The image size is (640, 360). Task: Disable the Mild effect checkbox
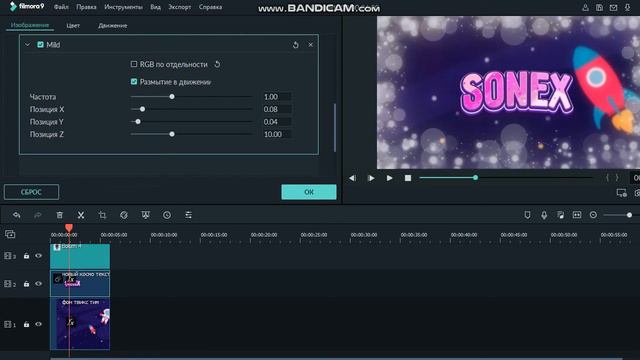(40, 44)
